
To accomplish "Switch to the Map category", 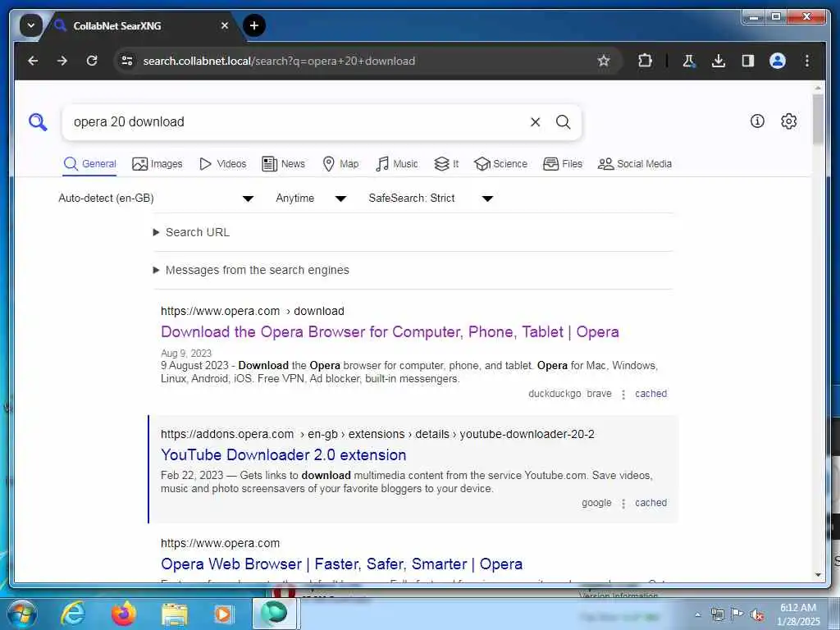I will (340, 164).
